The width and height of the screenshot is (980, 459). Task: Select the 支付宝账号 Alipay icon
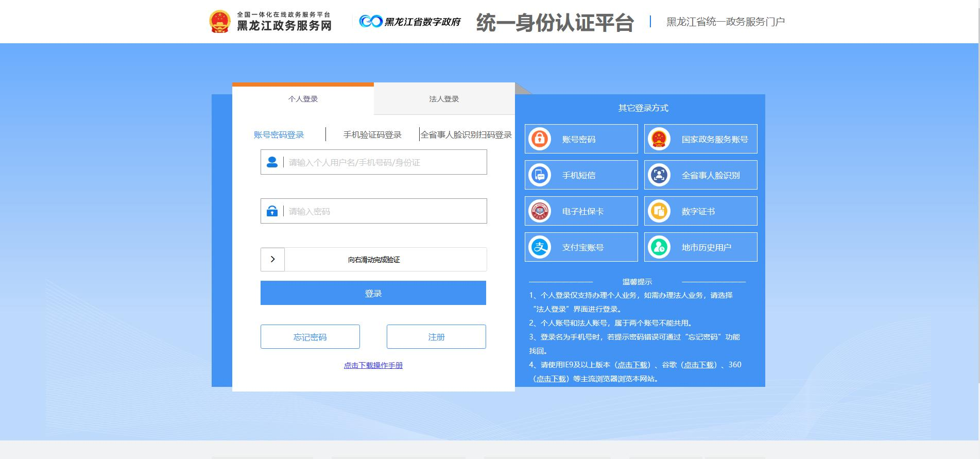point(540,247)
